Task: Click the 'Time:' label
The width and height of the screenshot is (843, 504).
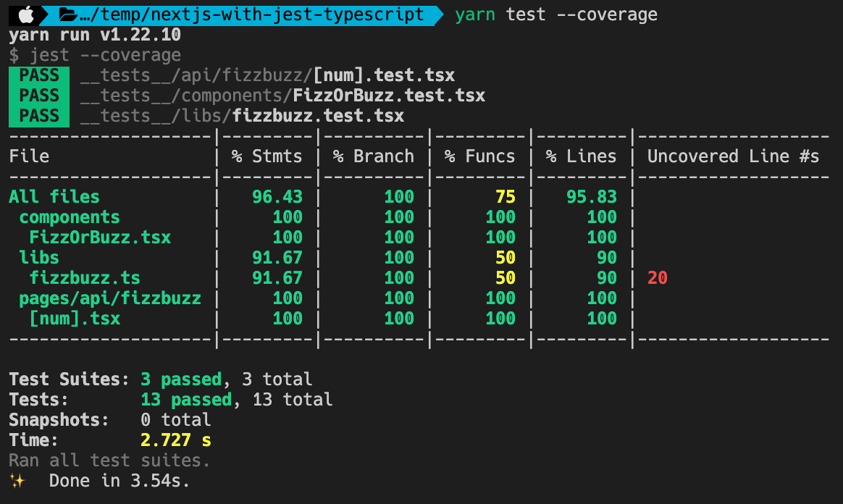Action: coord(34,440)
